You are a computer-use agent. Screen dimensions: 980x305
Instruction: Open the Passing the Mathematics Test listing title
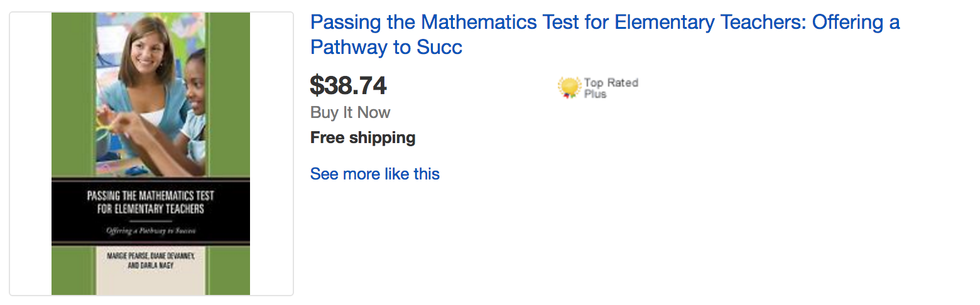pyautogui.click(x=604, y=23)
